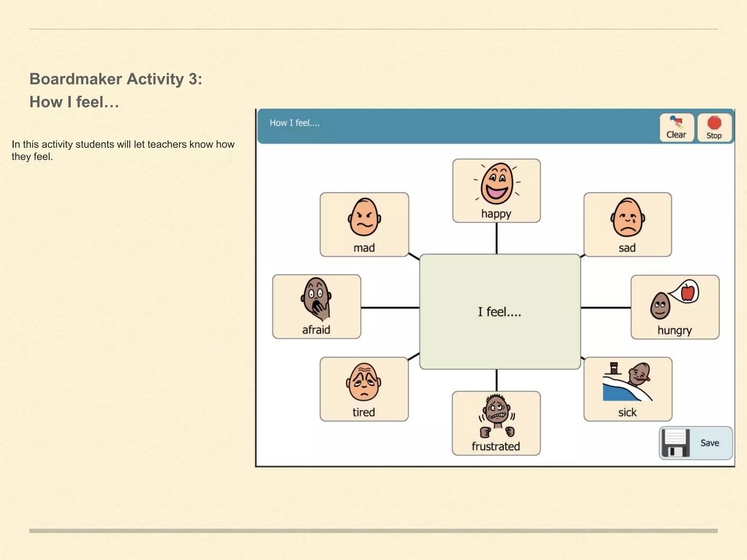Click the central 'I feel....' message box
Viewport: 747px width, 560px height.
[500, 312]
